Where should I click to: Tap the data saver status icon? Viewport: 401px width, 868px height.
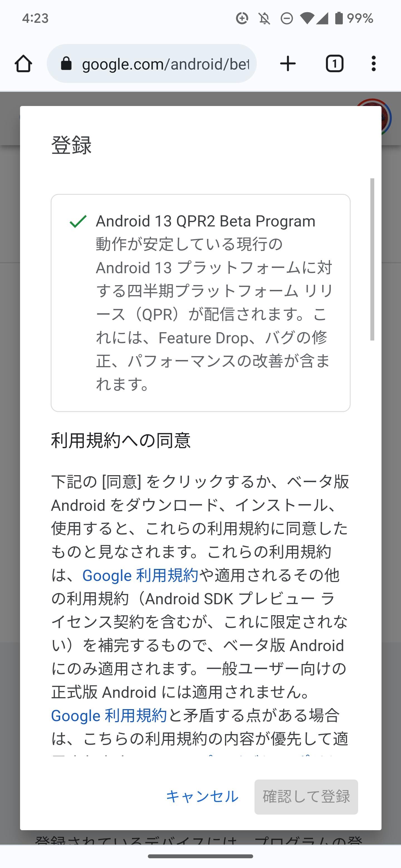pyautogui.click(x=242, y=18)
